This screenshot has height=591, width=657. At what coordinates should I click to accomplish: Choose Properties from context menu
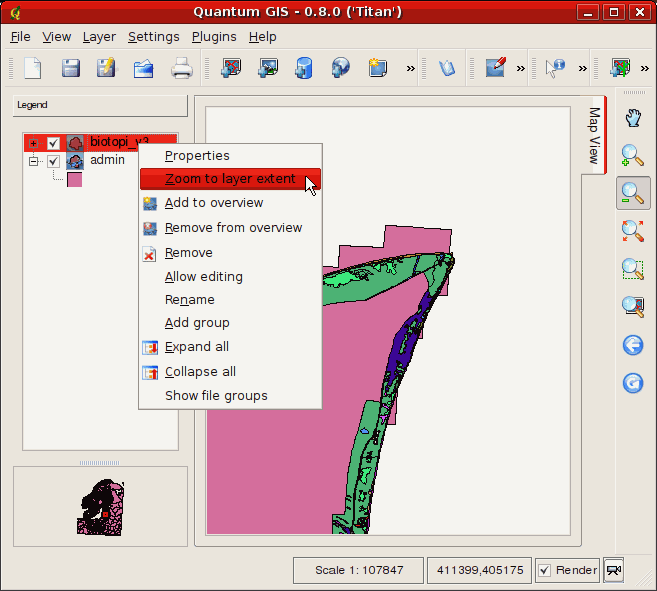pos(230,156)
